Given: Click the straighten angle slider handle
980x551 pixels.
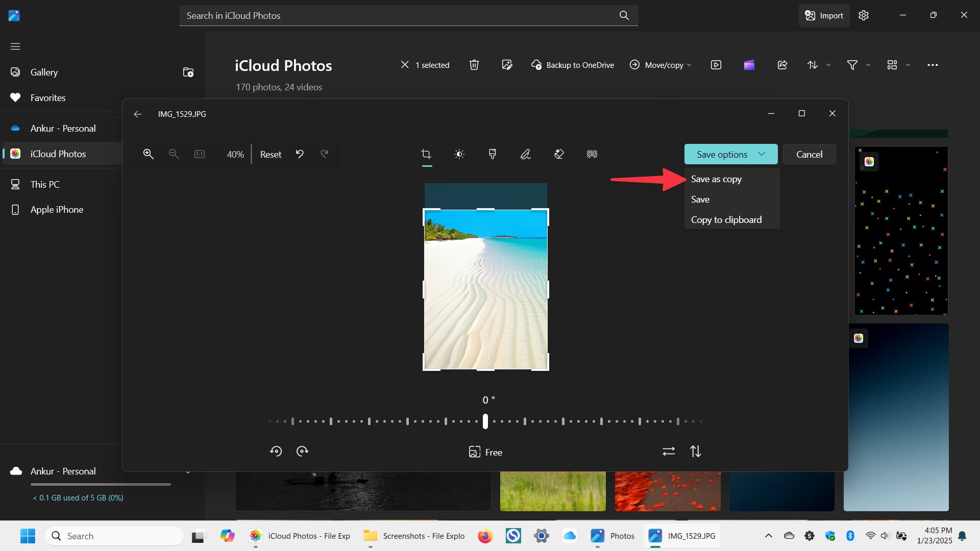Looking at the screenshot, I should click(x=485, y=421).
